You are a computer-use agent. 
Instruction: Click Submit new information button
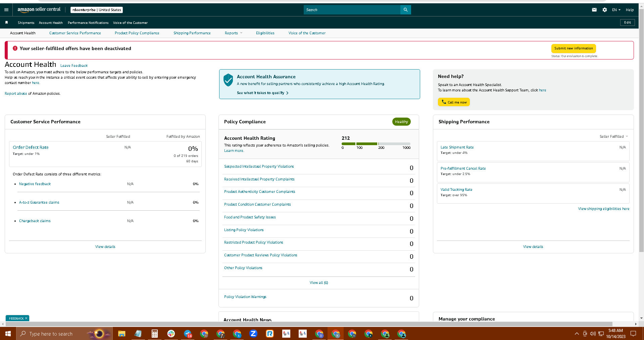click(x=574, y=48)
